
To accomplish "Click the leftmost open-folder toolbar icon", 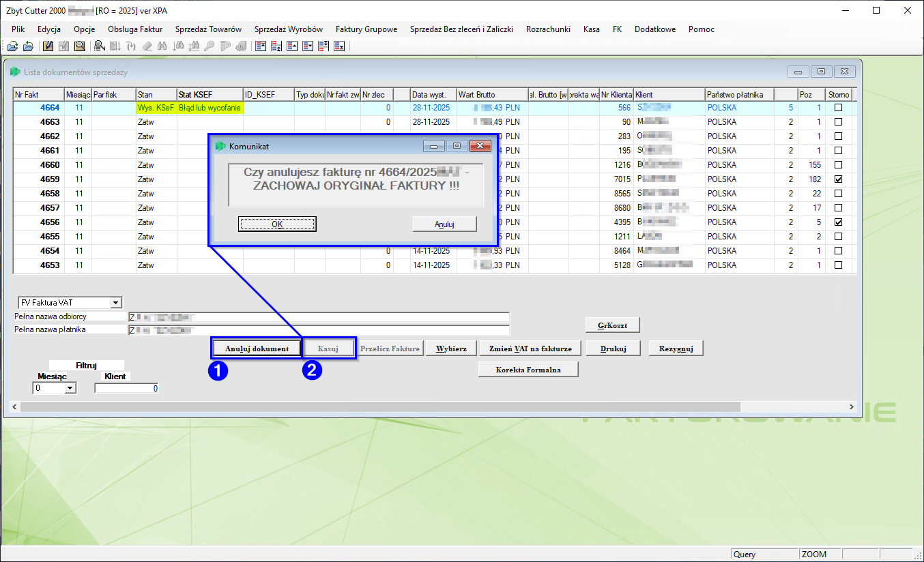I will (13, 46).
